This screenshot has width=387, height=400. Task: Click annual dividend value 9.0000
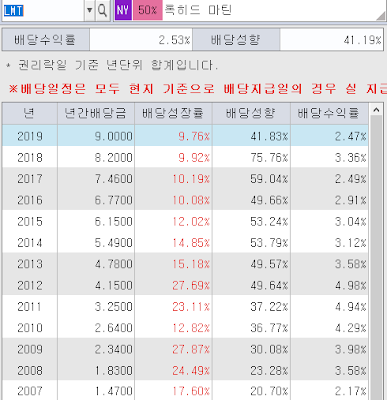pos(114,136)
